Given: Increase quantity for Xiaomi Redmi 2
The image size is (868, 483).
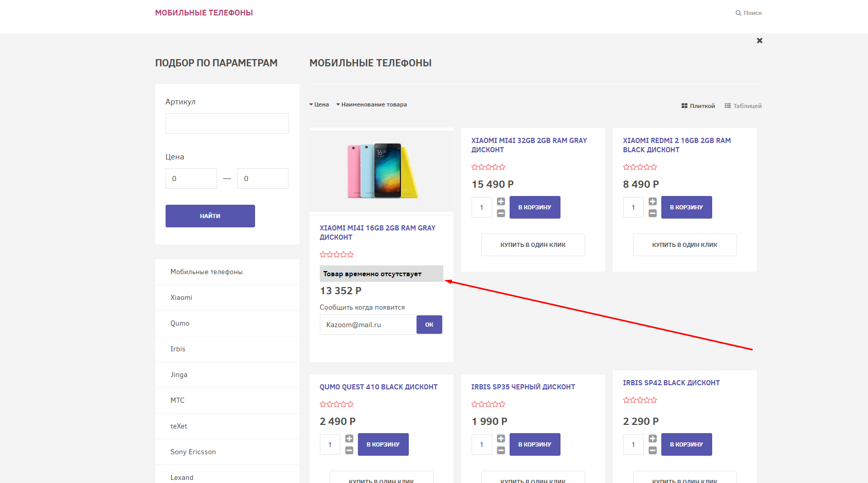Looking at the screenshot, I should [x=653, y=202].
